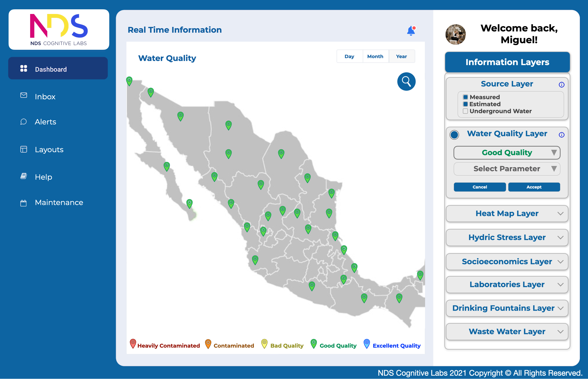Click the Accept button

pyautogui.click(x=534, y=187)
